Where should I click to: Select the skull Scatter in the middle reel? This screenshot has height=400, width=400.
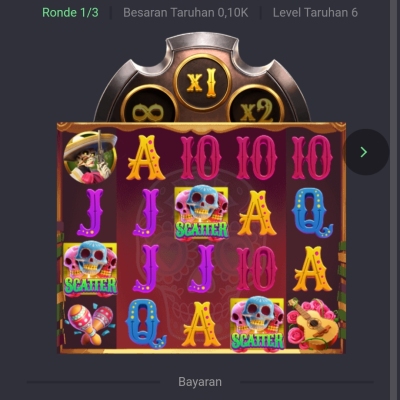(x=201, y=213)
